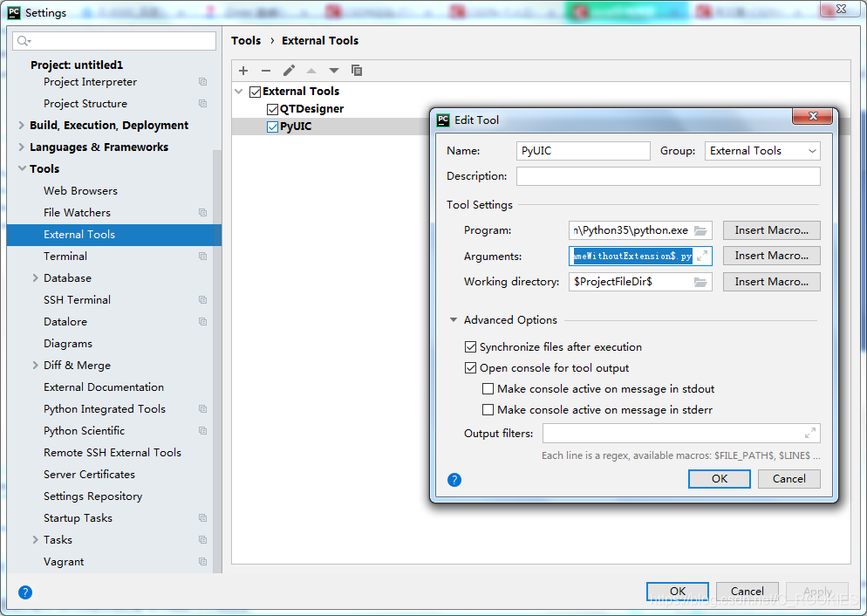Screen dimensions: 867x616
Task: Open help in Edit Tool dialog
Action: (454, 480)
